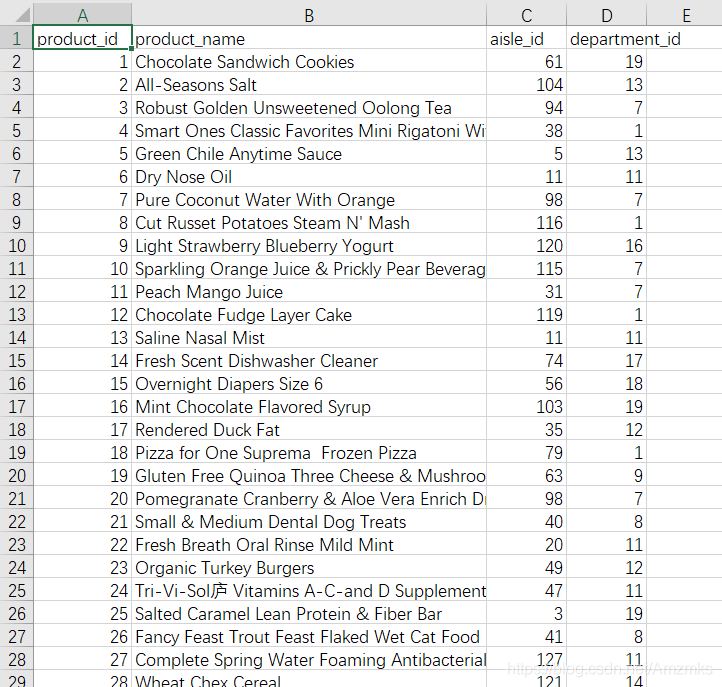Select Pizza for One Suprema cell

tap(309, 452)
